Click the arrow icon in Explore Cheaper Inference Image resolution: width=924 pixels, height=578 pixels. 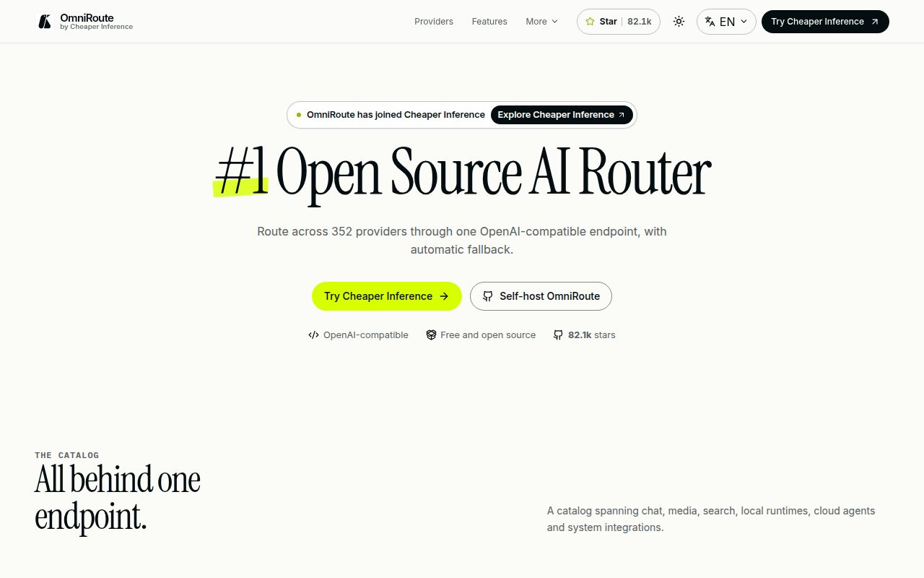pyautogui.click(x=622, y=115)
